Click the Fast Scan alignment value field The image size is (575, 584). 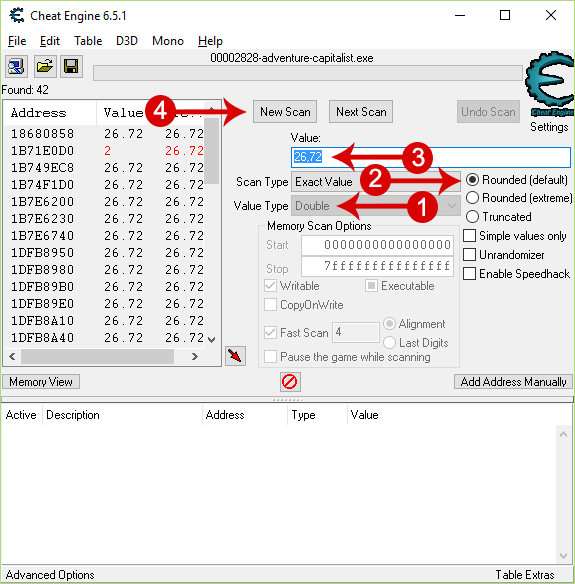pyautogui.click(x=356, y=332)
